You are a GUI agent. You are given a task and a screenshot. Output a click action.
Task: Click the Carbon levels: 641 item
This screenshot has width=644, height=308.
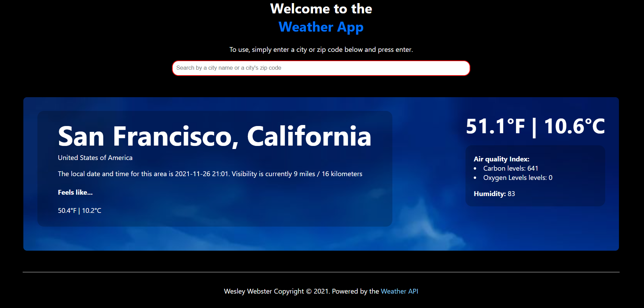[510, 168]
